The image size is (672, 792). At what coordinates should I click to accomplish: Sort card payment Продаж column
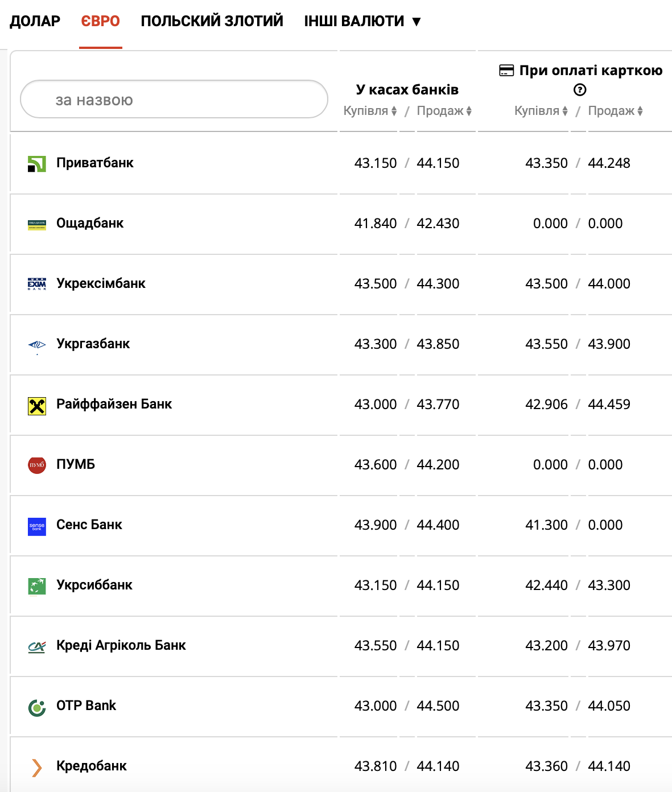616,111
